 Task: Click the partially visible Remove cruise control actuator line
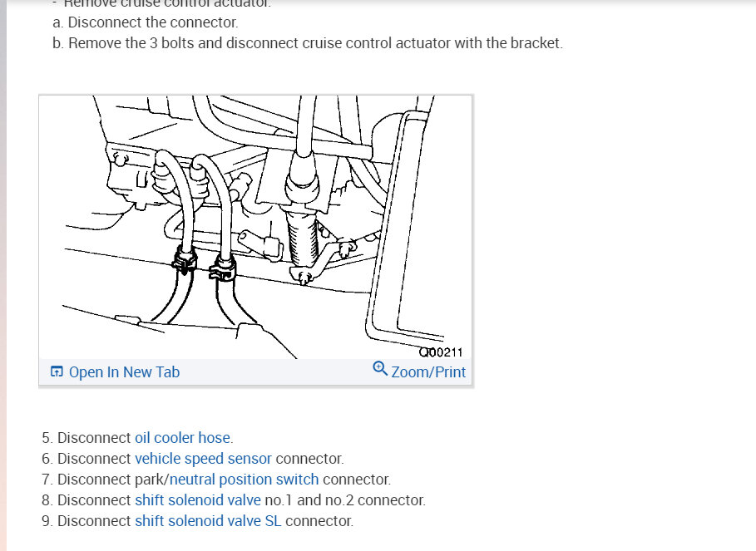(162, 4)
